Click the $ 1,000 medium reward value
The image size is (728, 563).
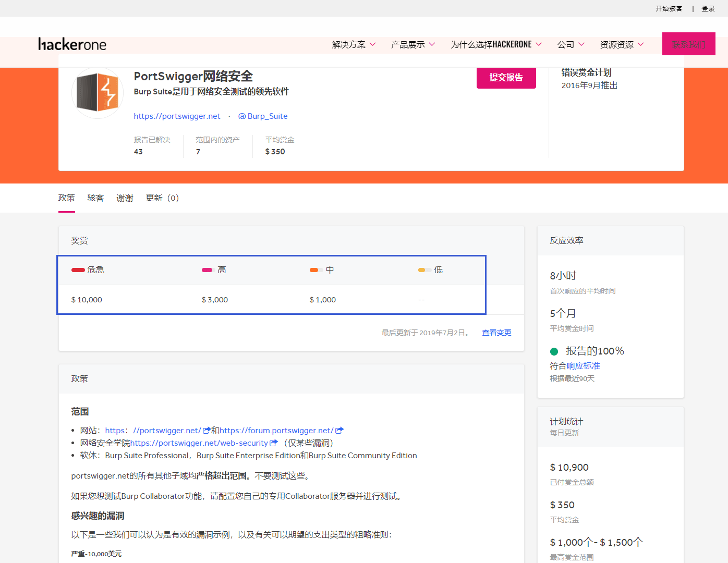[x=323, y=300]
